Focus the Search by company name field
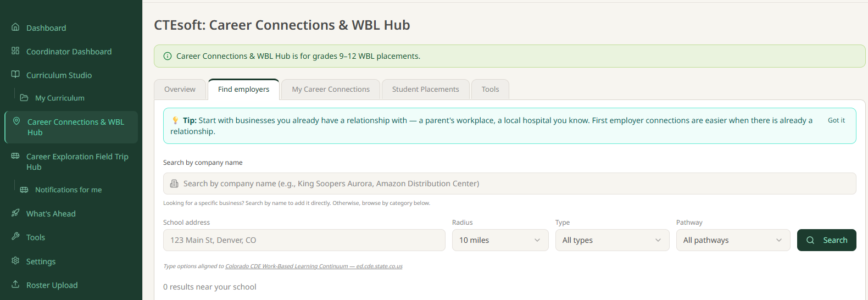This screenshot has width=868, height=300. [x=509, y=184]
